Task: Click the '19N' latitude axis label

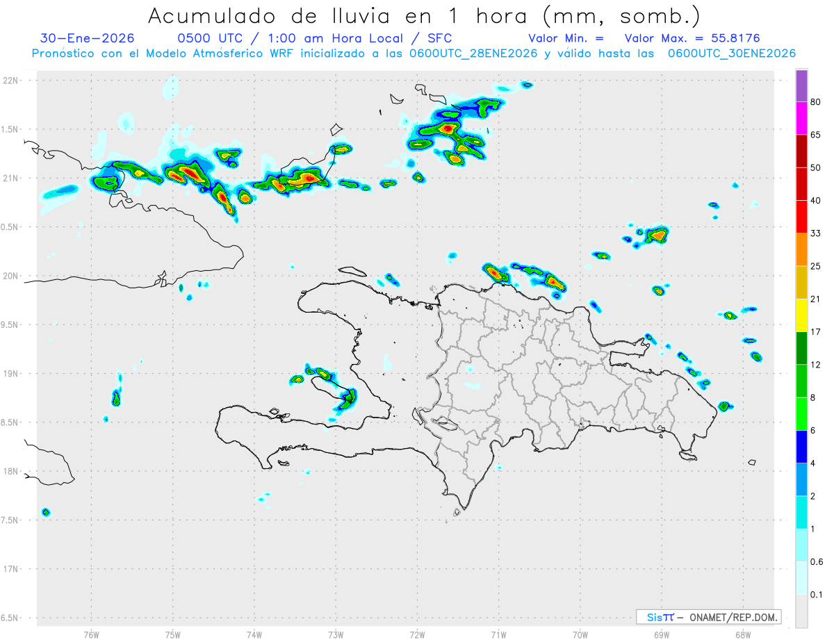Action: tap(10, 374)
